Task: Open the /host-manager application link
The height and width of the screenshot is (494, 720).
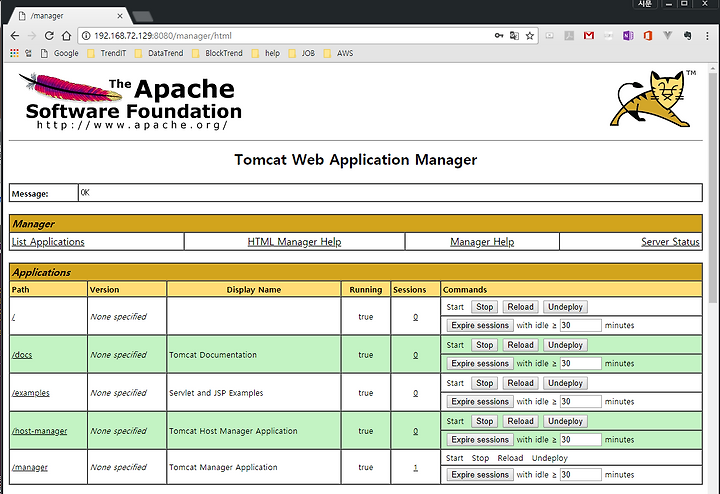Action: click(x=39, y=431)
